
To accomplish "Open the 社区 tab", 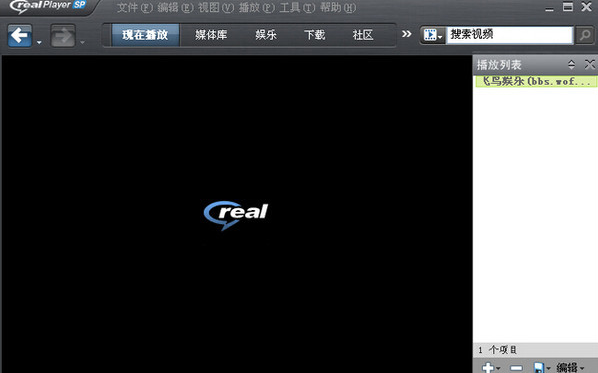I will pyautogui.click(x=363, y=35).
